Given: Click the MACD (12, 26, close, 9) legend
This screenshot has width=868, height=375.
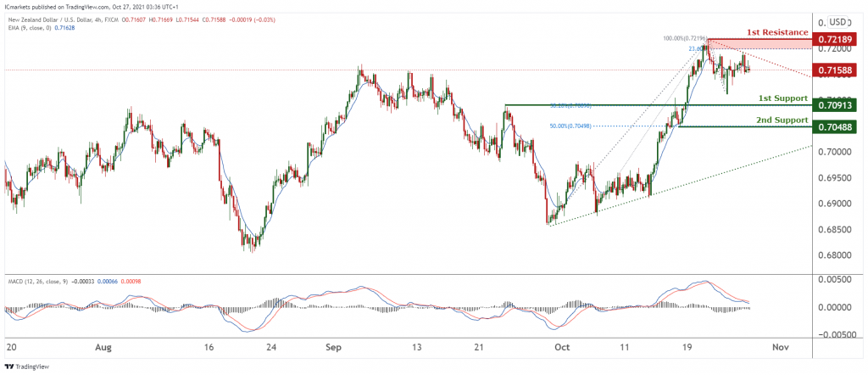Looking at the screenshot, I should click(x=36, y=282).
